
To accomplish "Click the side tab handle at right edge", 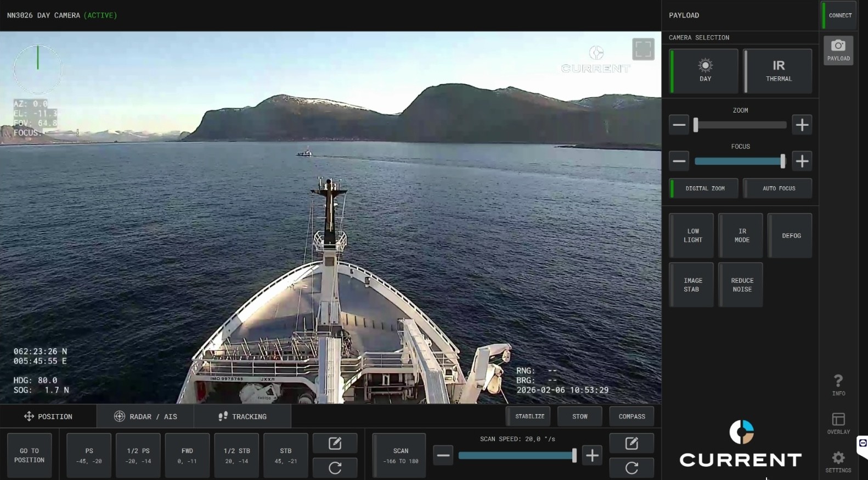I will tap(863, 444).
